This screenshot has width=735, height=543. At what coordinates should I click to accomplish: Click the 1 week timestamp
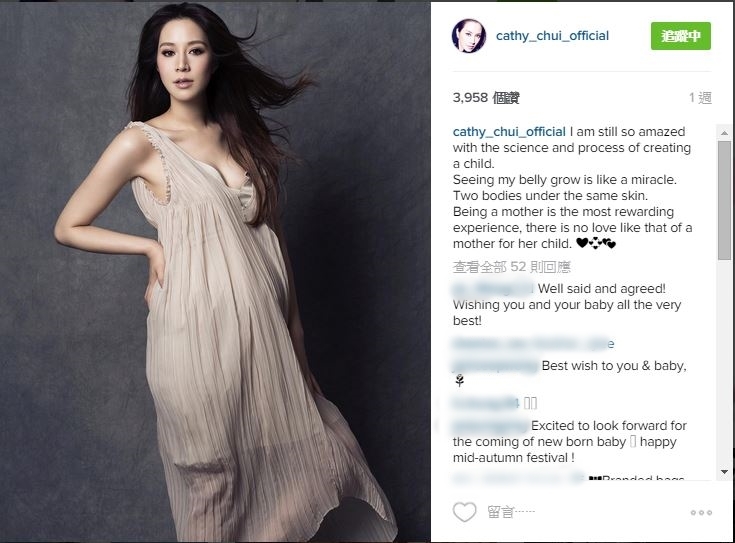[x=700, y=98]
